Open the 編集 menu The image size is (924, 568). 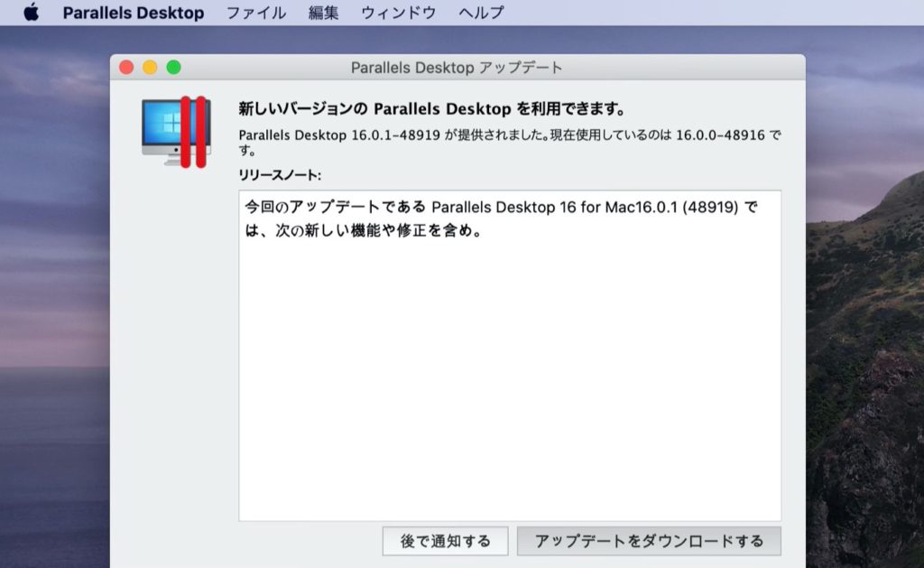[322, 13]
